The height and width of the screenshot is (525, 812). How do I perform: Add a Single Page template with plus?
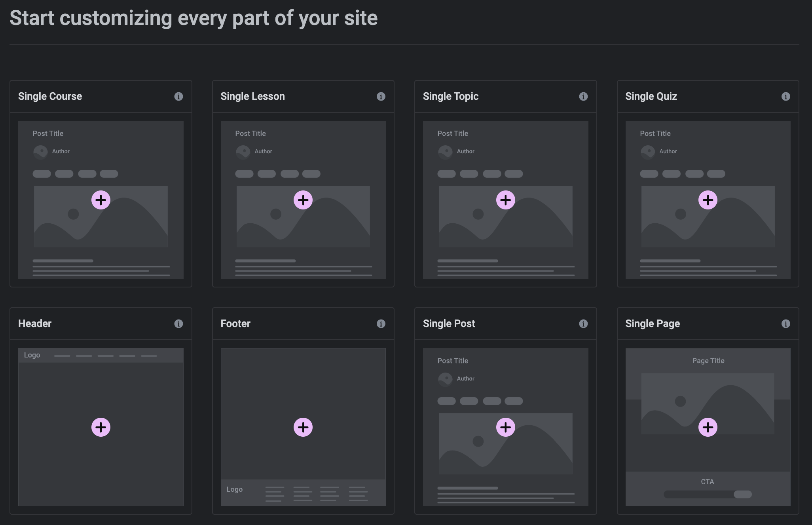[x=708, y=427]
